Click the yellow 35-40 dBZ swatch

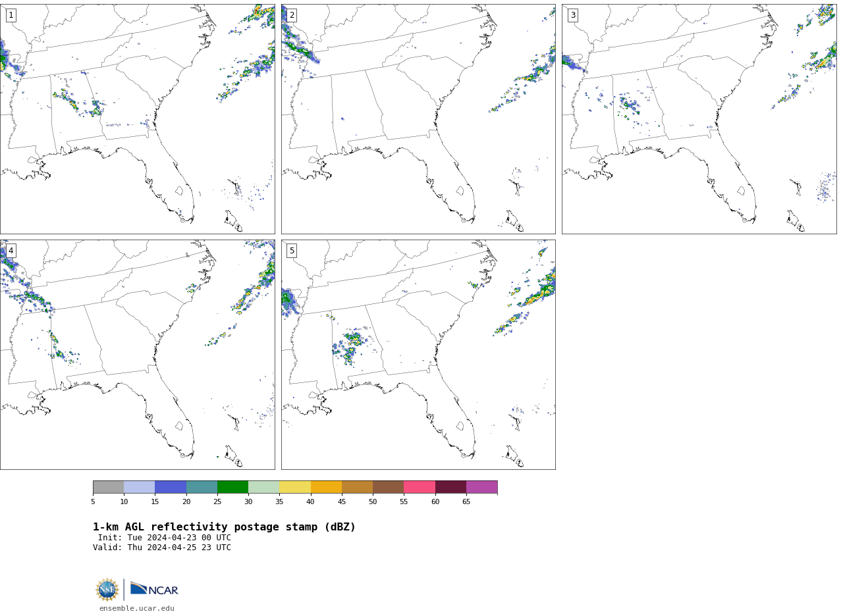tap(295, 487)
